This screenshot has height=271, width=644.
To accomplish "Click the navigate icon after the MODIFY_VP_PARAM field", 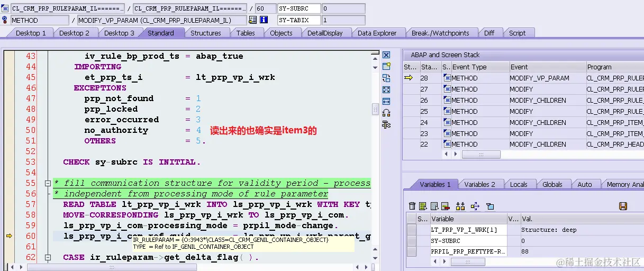I will click(x=252, y=20).
